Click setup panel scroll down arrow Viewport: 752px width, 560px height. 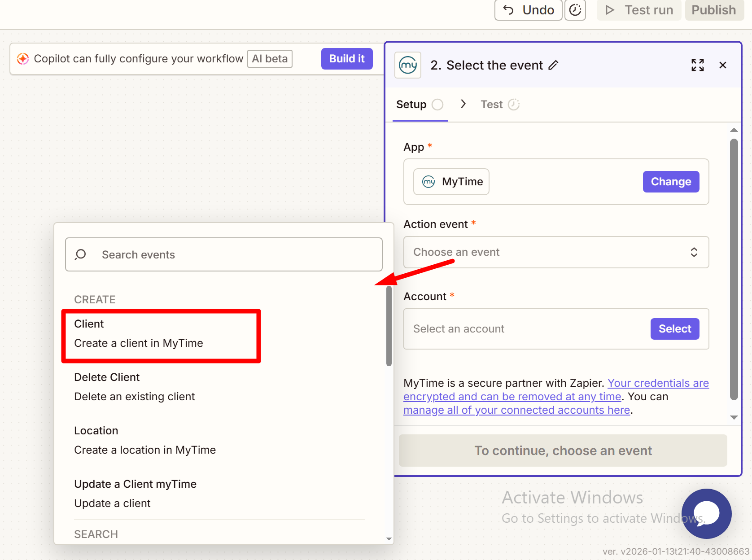pyautogui.click(x=734, y=417)
